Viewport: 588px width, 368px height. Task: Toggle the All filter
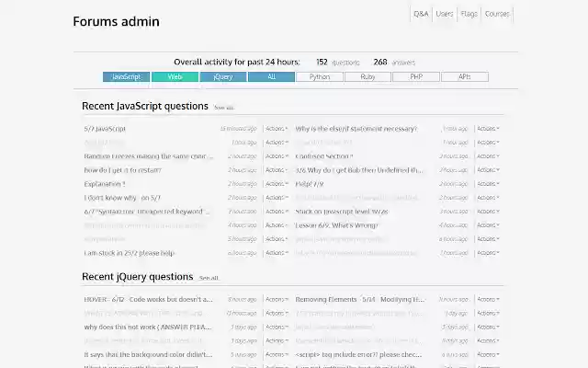click(x=272, y=76)
